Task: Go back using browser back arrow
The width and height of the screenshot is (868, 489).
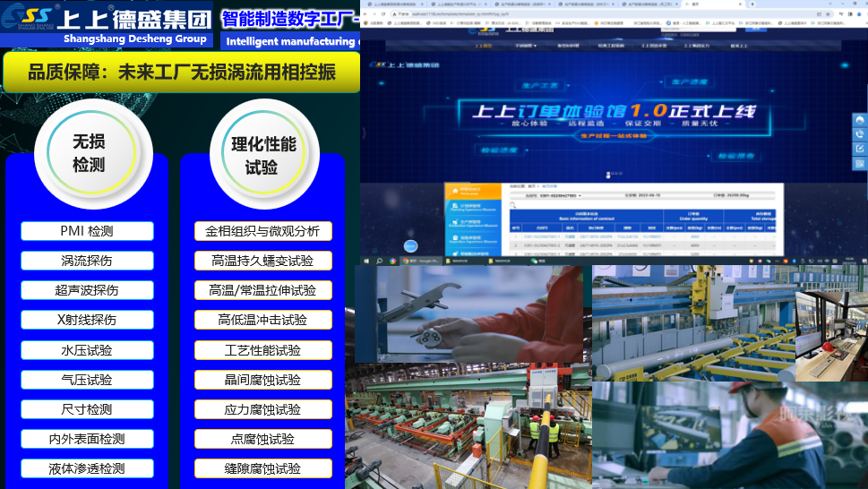Action: click(x=365, y=13)
